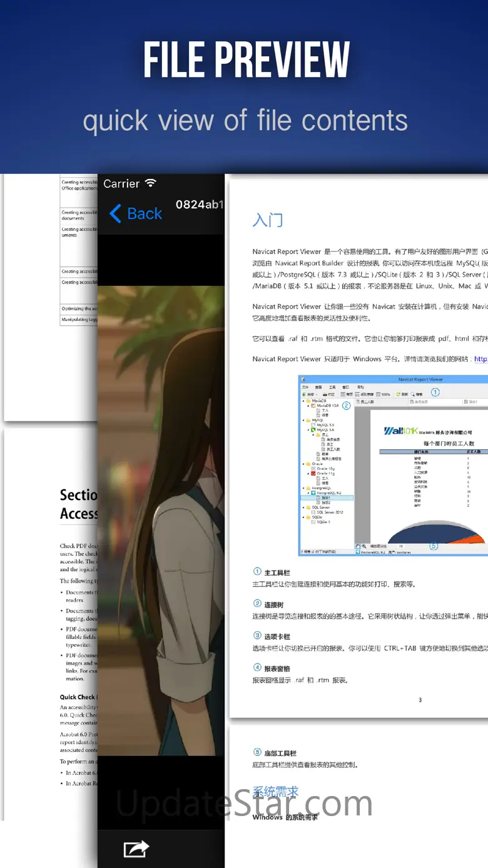Tap the embedded Navicat Report Viewer screenshot
This screenshot has height=868, width=488.
pos(393,466)
